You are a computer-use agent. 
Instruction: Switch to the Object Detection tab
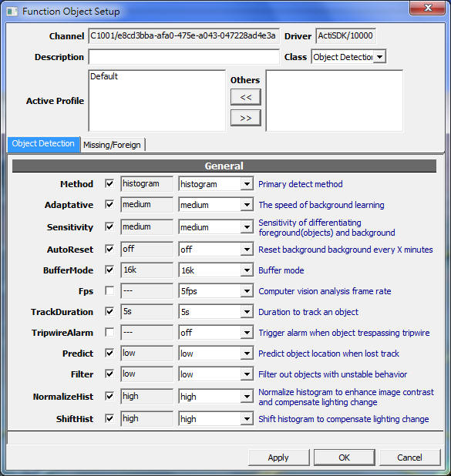click(x=43, y=144)
